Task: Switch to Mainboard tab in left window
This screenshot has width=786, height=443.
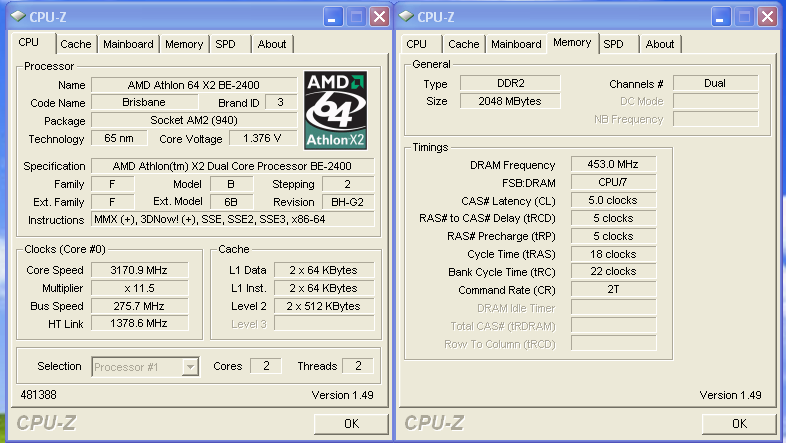Action: [x=128, y=44]
